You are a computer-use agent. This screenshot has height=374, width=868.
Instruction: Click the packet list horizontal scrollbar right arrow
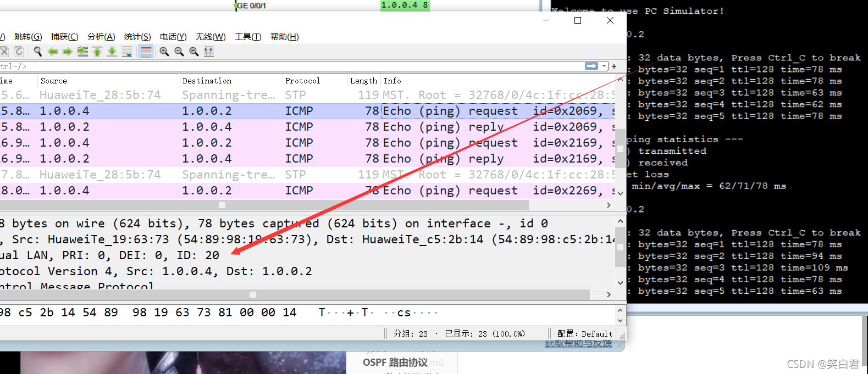(609, 205)
